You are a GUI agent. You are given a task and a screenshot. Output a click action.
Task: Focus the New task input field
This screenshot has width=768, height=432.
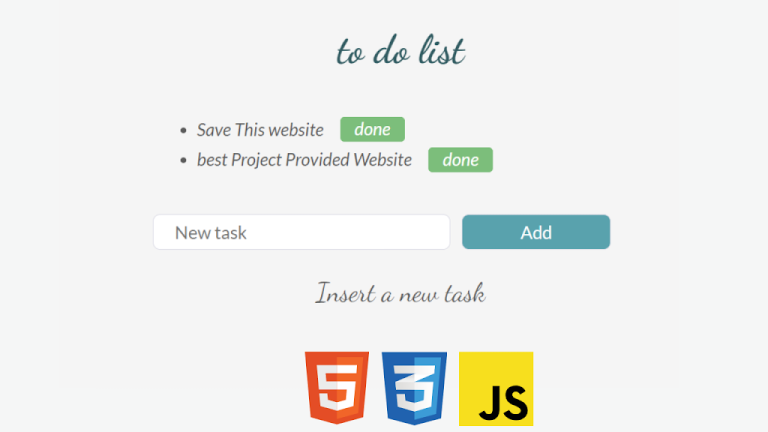point(301,232)
